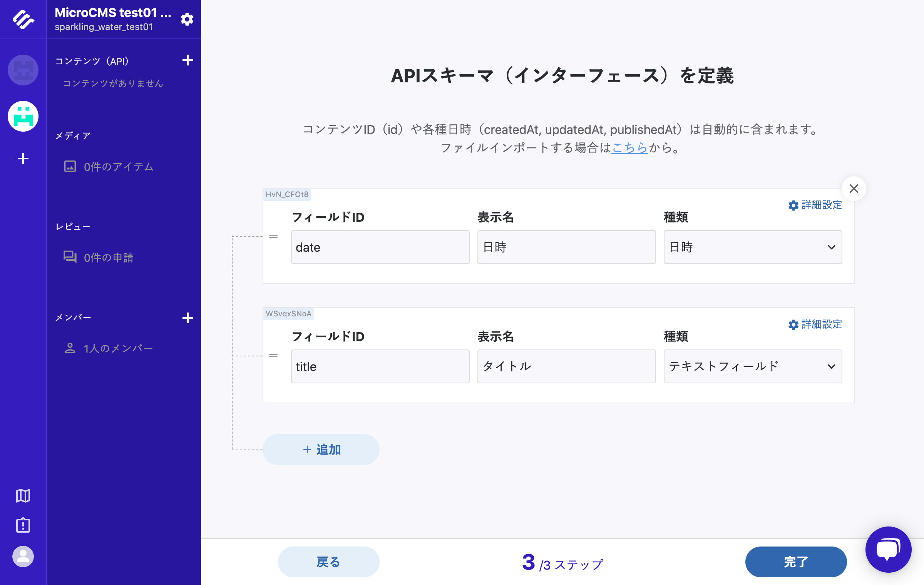Add new content API plus icon
This screenshot has width=924, height=585.
187,60
